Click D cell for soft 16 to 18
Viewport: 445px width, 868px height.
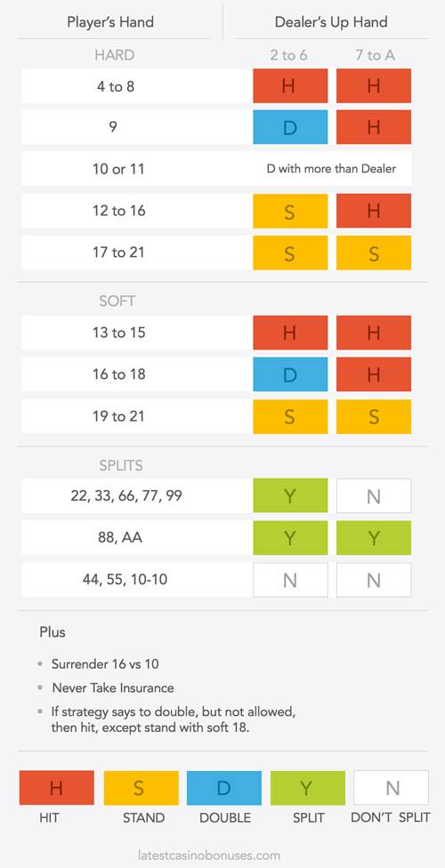[x=290, y=374]
